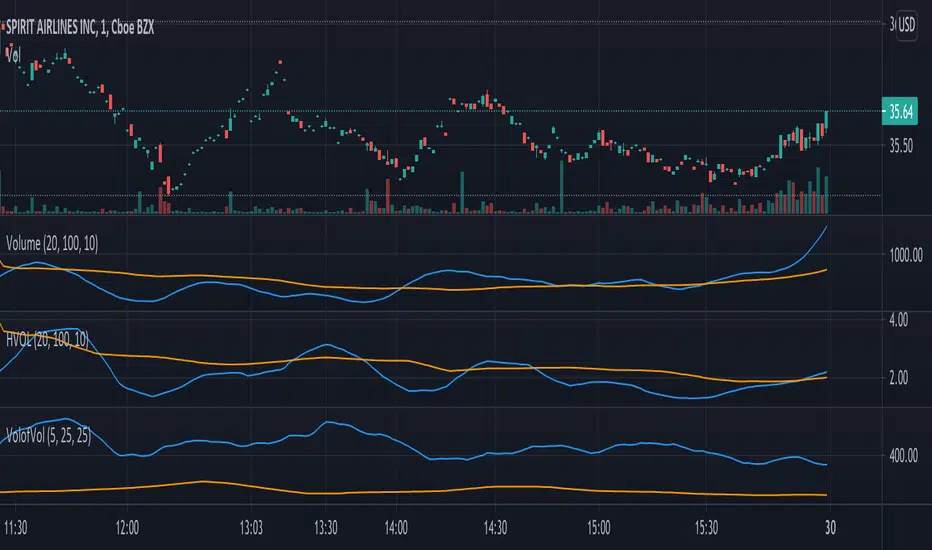Click the 13:30 time axis label

click(327, 526)
